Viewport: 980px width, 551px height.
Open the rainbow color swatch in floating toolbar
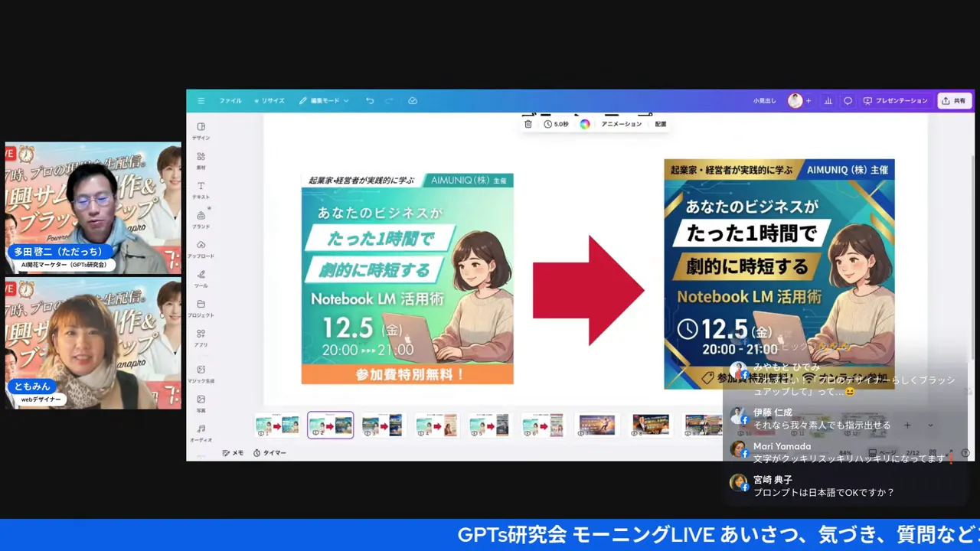pyautogui.click(x=584, y=123)
